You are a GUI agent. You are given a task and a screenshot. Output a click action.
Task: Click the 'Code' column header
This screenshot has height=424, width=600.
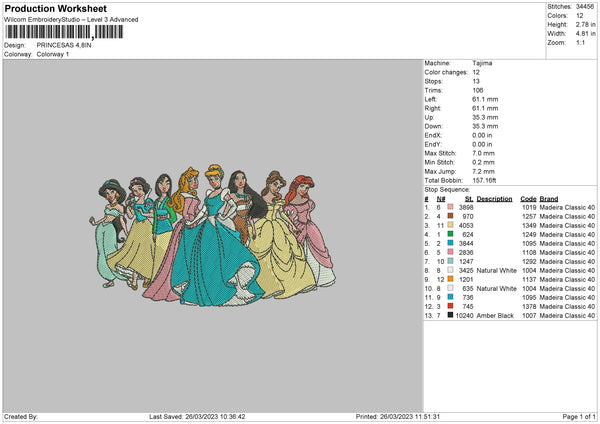[528, 199]
